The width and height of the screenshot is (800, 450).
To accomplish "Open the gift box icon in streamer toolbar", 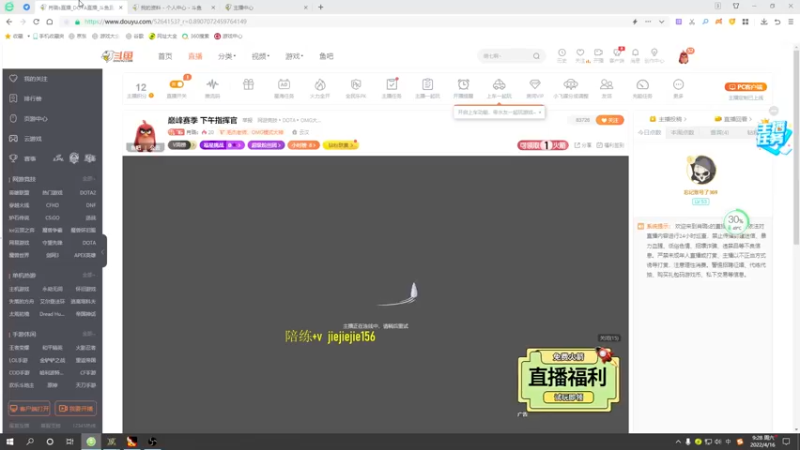I will click(x=248, y=84).
